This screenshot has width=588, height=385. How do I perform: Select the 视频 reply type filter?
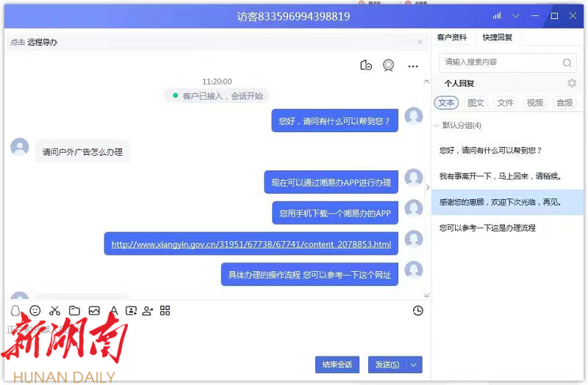[535, 103]
